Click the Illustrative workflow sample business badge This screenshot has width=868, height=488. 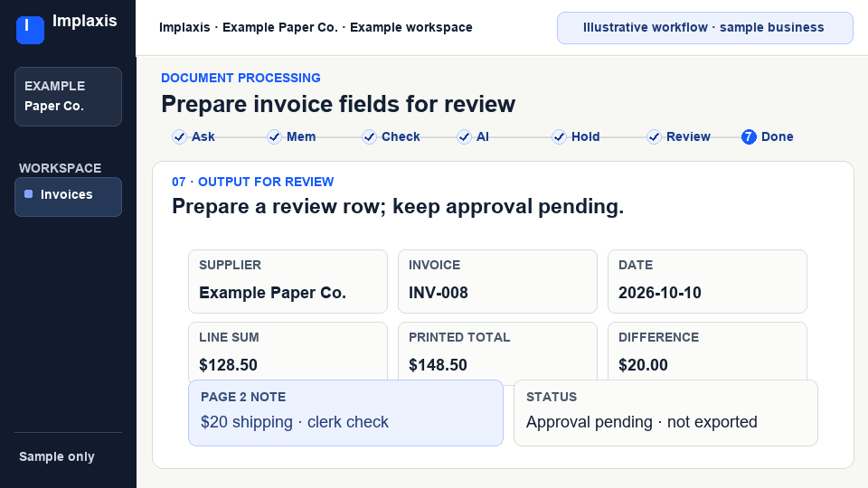pos(704,28)
